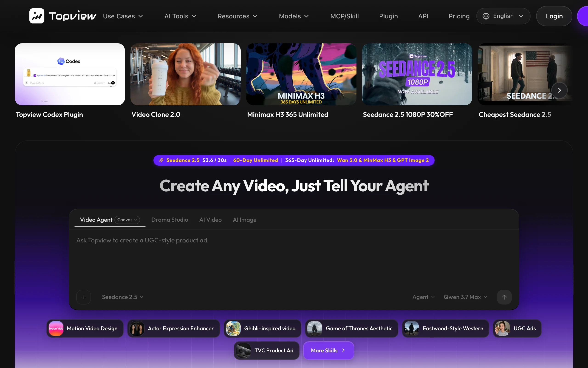Viewport: 588px width, 368px height.
Task: Click the Topview Codex Plugin title
Action: pyautogui.click(x=49, y=114)
